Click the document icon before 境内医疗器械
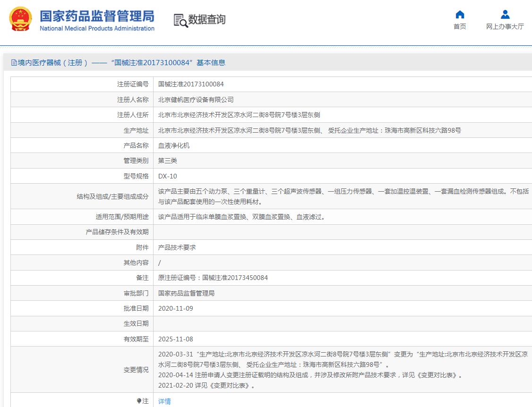 (14, 63)
